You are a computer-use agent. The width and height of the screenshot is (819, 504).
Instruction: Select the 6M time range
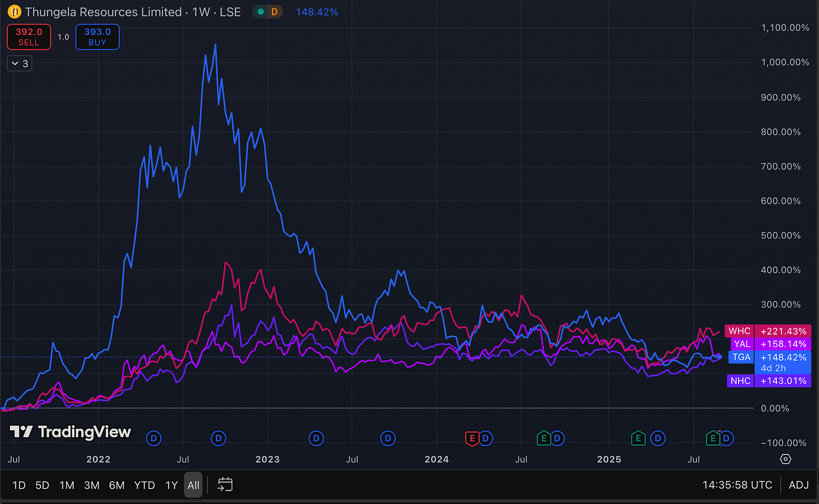pyautogui.click(x=117, y=485)
